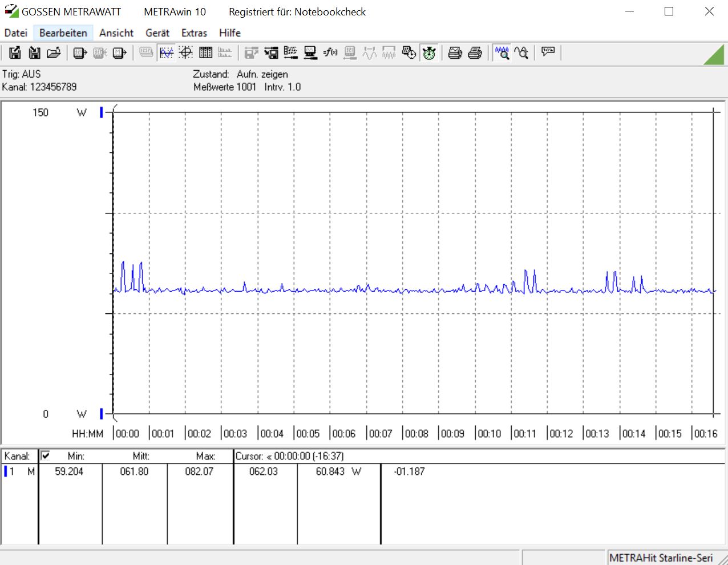Image resolution: width=728 pixels, height=565 pixels.
Task: Expand the Gerät menu
Action: click(x=157, y=33)
